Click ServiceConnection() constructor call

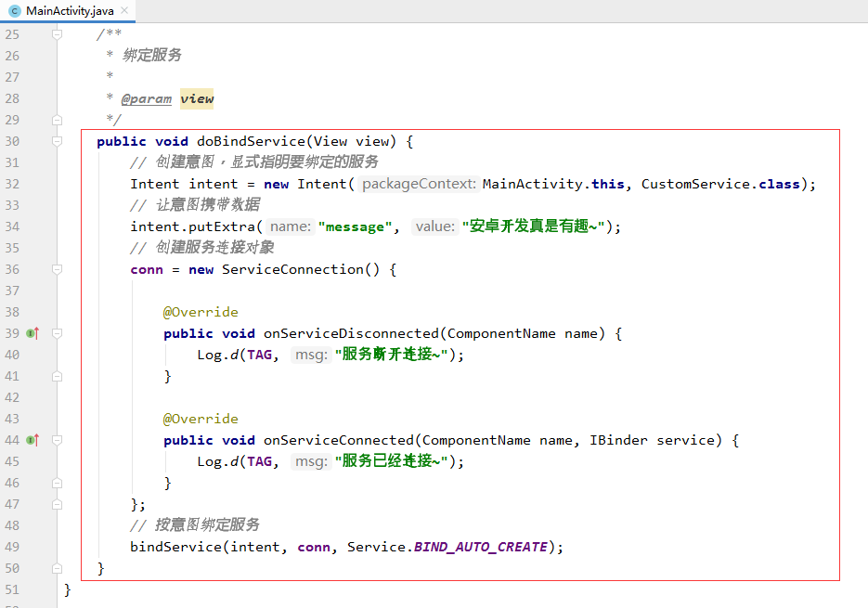pos(301,270)
